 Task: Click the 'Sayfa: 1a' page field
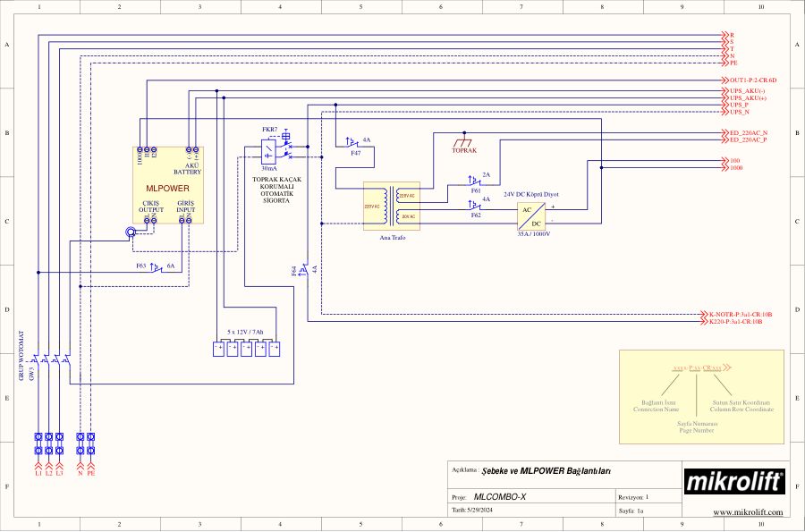pyautogui.click(x=631, y=511)
